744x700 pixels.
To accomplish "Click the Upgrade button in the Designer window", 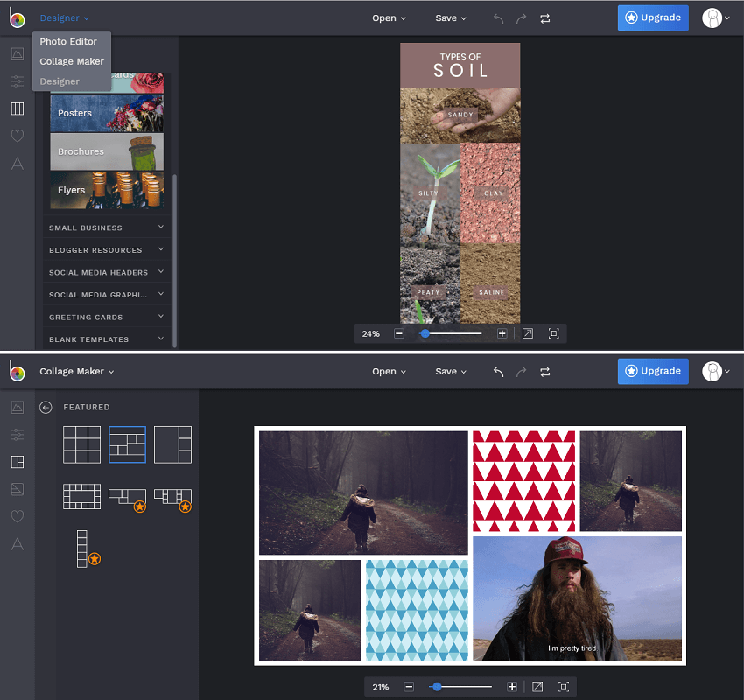I will click(653, 18).
